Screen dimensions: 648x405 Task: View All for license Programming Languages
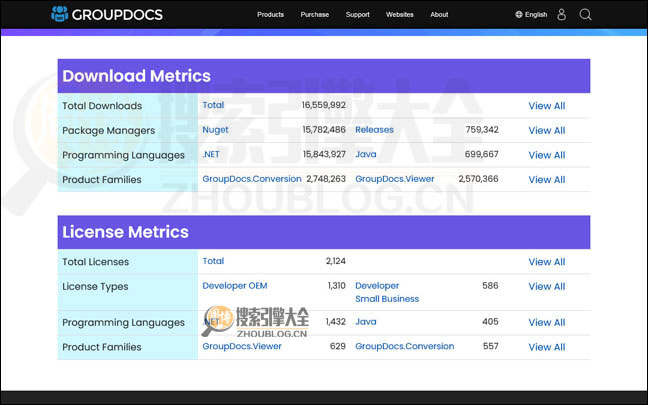click(546, 322)
